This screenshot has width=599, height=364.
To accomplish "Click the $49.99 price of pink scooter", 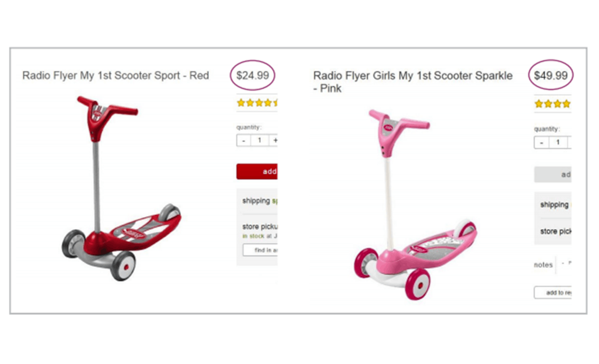I will (551, 75).
